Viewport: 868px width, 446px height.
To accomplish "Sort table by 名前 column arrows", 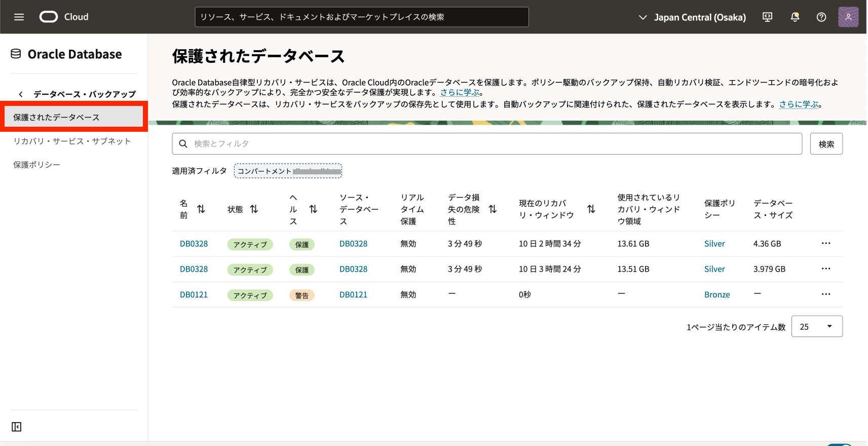I will click(201, 209).
